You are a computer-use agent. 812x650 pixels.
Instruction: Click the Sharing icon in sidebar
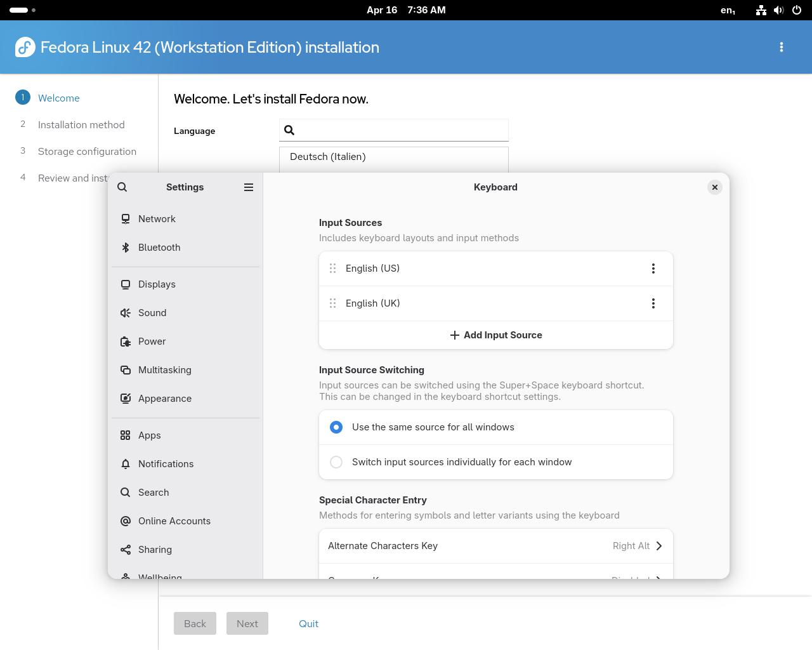pos(126,550)
